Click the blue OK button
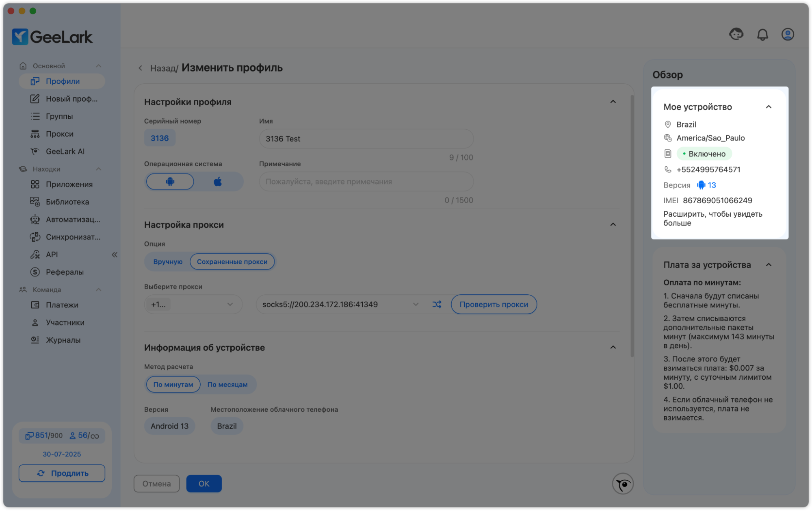Viewport: 812px width, 511px height. pyautogui.click(x=204, y=483)
